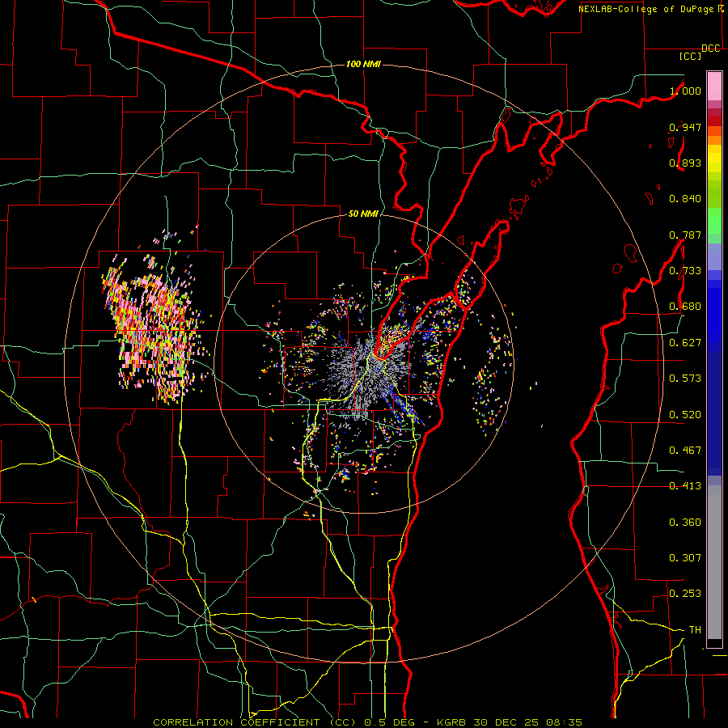The width and height of the screenshot is (728, 728).
Task: Pick the bright green segment of the color bar
Action: 714,221
